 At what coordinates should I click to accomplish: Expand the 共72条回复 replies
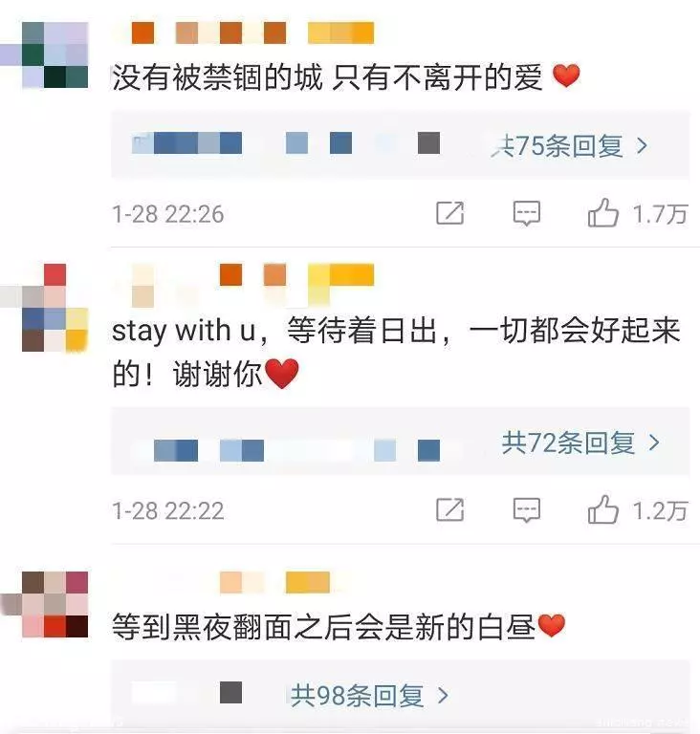[581, 443]
